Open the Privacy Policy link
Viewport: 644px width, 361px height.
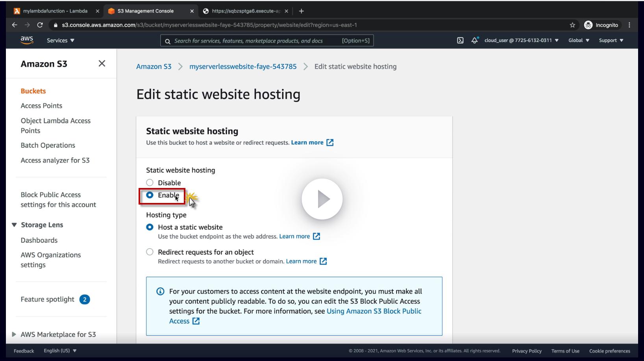527,351
